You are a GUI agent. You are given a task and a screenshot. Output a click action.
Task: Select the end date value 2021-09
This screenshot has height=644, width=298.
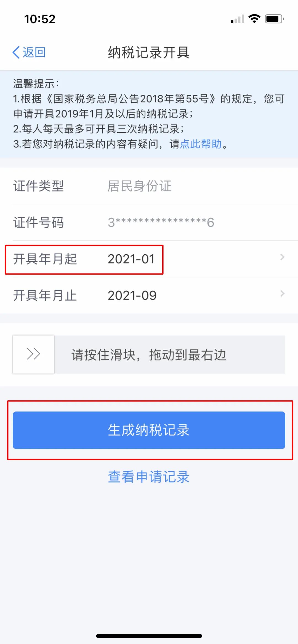pos(132,296)
